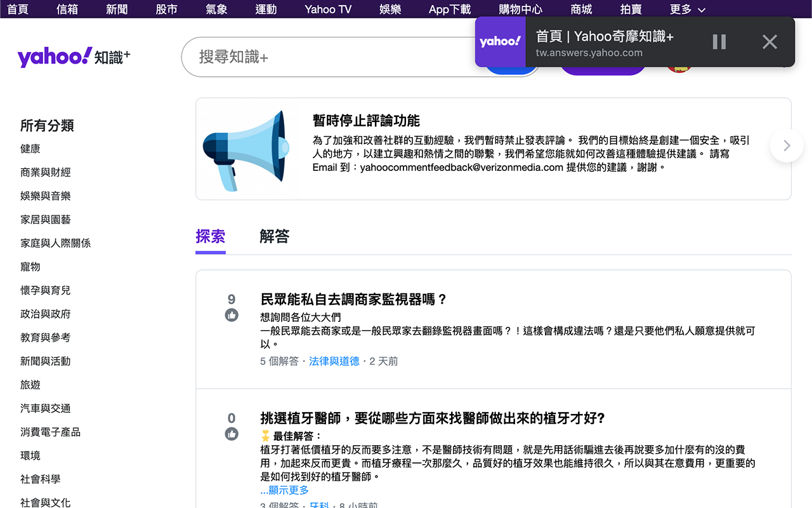Select 家庭與人際關係 category
Image resolution: width=812 pixels, height=508 pixels.
[56, 243]
